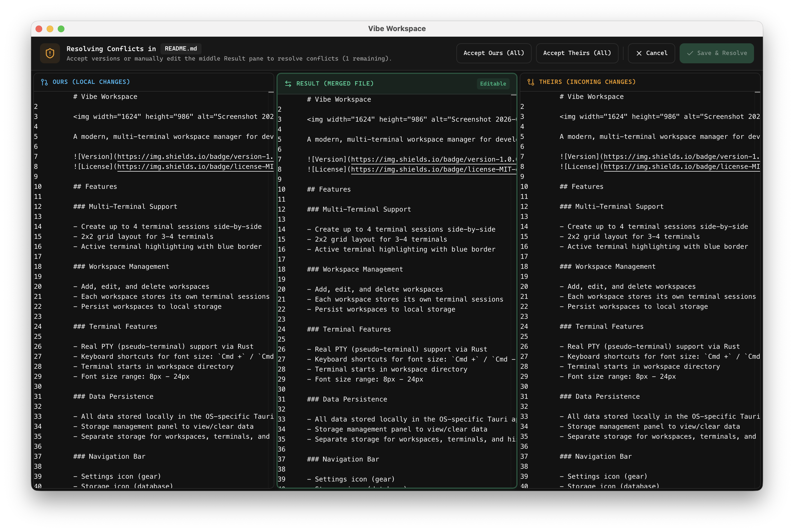Click '### Workspace Management' in Result pane
The width and height of the screenshot is (794, 532).
pos(355,269)
